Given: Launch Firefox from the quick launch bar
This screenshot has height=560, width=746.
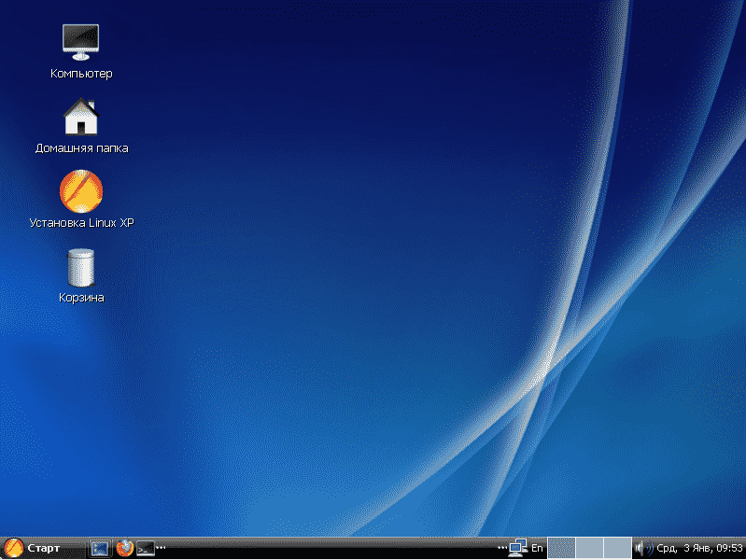Looking at the screenshot, I should [124, 549].
